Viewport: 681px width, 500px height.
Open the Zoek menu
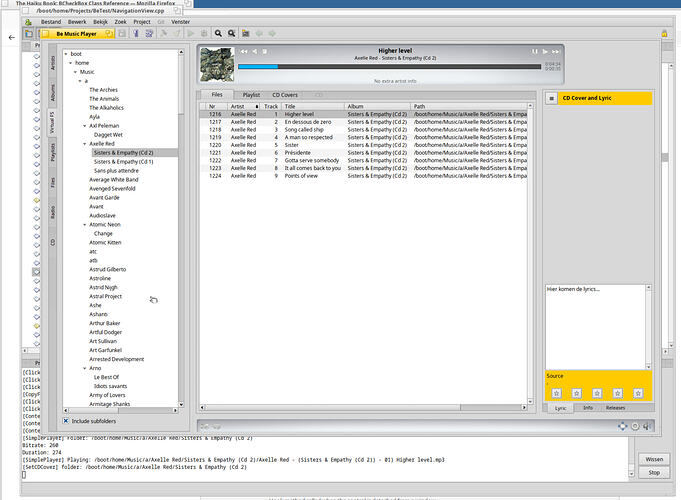pyautogui.click(x=120, y=22)
